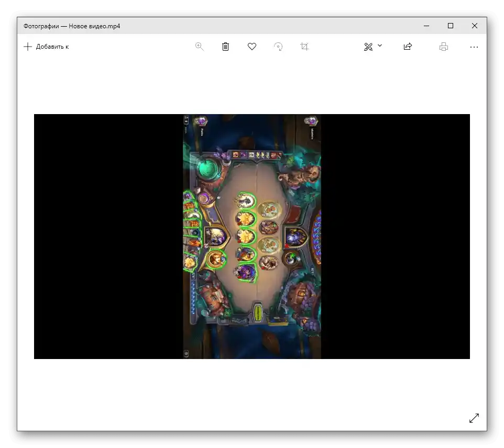Add to favorites with heart icon
The width and height of the screenshot is (504, 448).
click(252, 47)
